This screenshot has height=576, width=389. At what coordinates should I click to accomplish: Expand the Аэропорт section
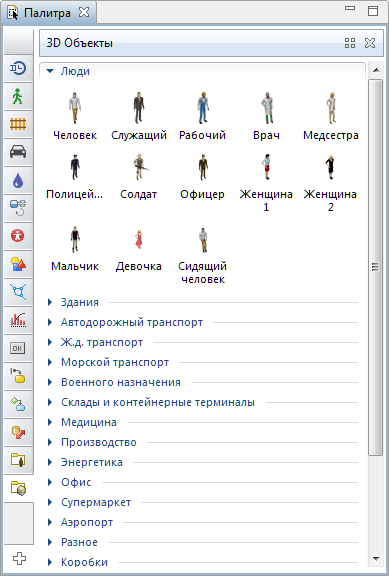[x=50, y=522]
